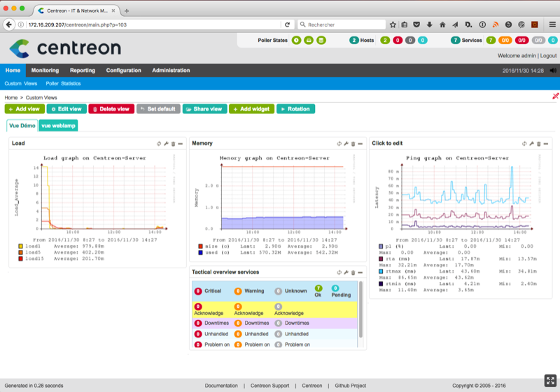560x392 pixels.
Task: Refresh the Load widget
Action: pyautogui.click(x=159, y=143)
